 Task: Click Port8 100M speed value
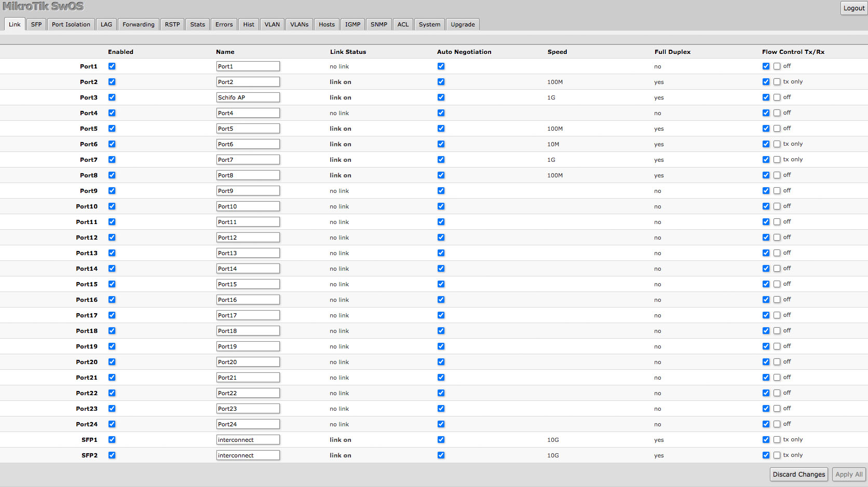(x=555, y=175)
